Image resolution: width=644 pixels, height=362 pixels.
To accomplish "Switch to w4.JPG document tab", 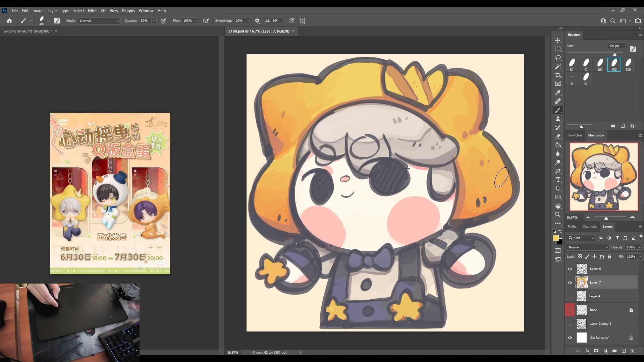I will click(27, 31).
